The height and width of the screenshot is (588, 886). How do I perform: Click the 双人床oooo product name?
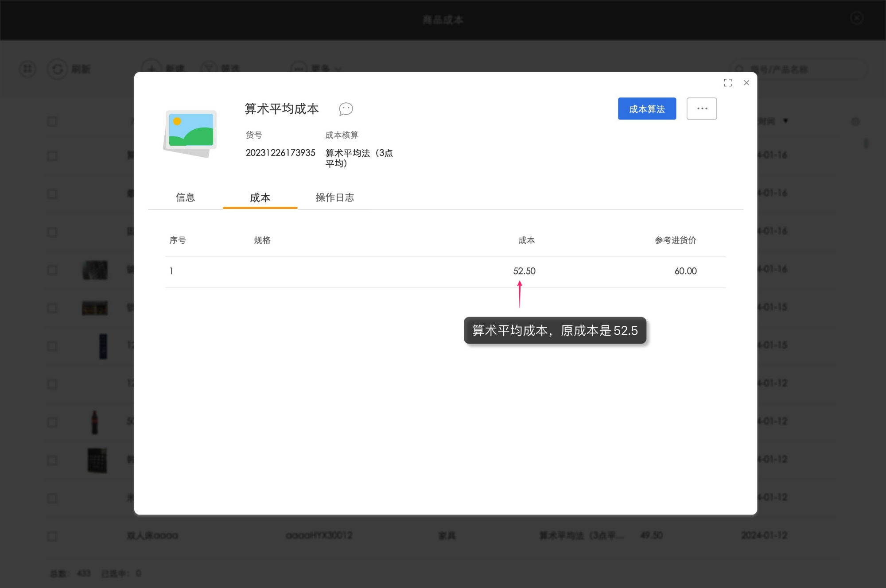pos(152,536)
